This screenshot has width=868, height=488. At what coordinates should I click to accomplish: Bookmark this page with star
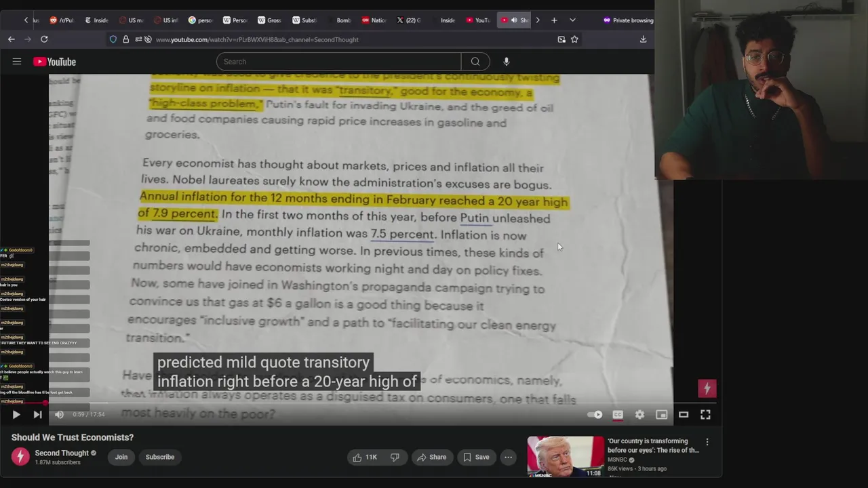tap(574, 39)
